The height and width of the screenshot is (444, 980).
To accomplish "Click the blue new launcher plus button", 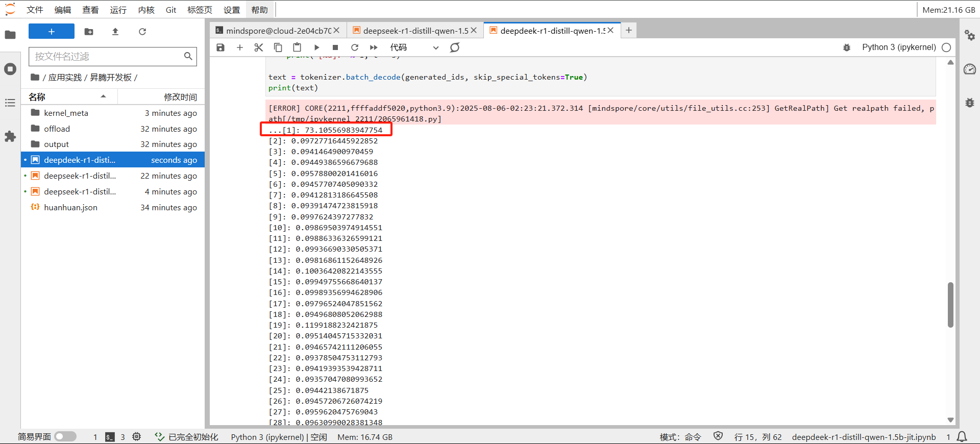I will [52, 32].
